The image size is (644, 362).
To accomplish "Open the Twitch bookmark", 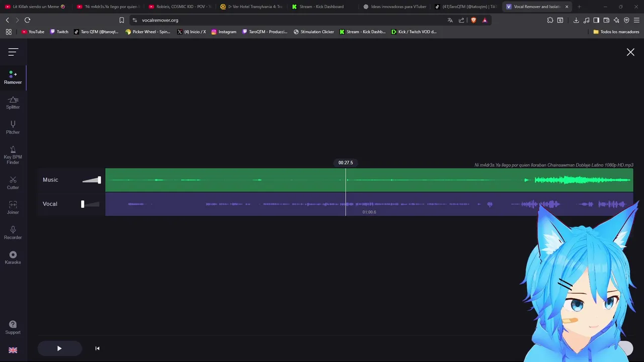I will pos(59,32).
